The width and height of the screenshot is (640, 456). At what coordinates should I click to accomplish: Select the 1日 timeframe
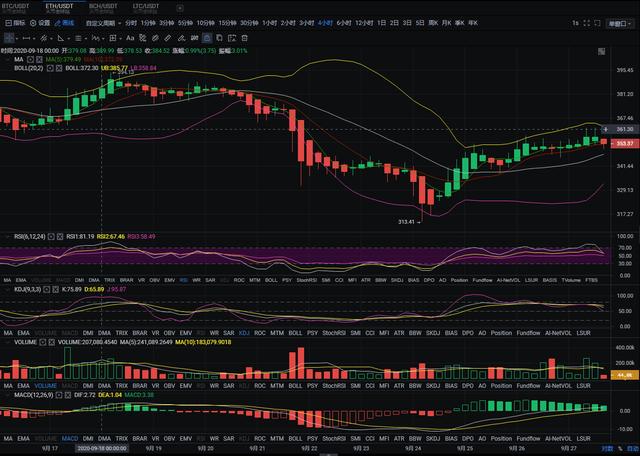(x=382, y=23)
